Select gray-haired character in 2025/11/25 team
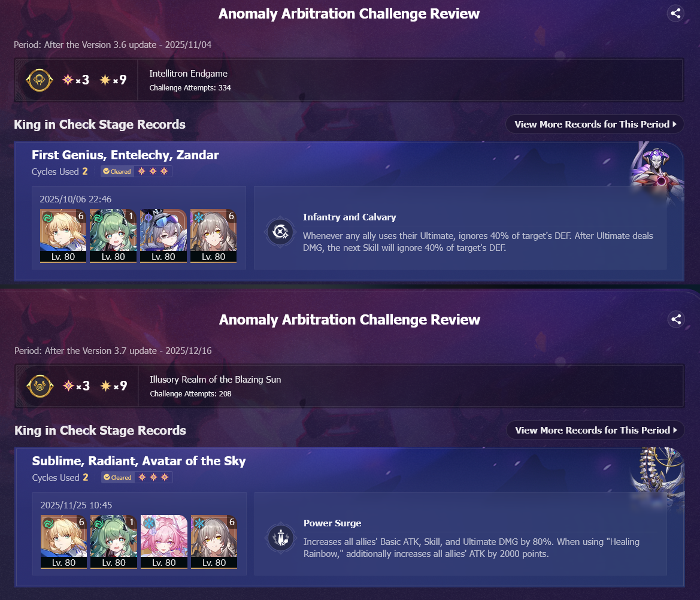The height and width of the screenshot is (600, 700). coord(214,541)
